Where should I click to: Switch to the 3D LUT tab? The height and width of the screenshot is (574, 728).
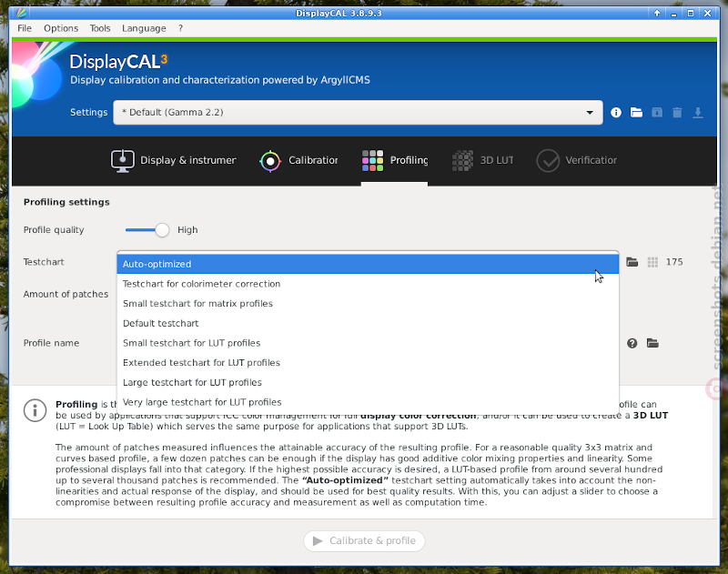[x=483, y=160]
